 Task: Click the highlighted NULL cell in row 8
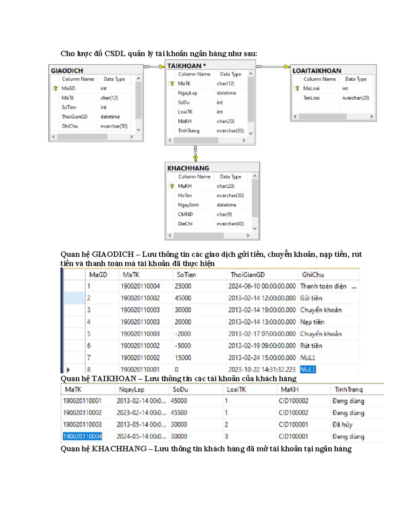click(x=308, y=370)
